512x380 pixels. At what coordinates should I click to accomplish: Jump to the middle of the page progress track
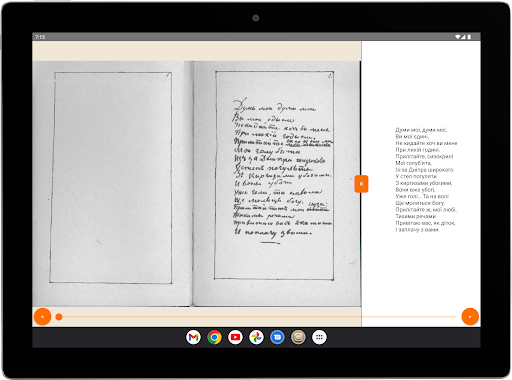(257, 317)
